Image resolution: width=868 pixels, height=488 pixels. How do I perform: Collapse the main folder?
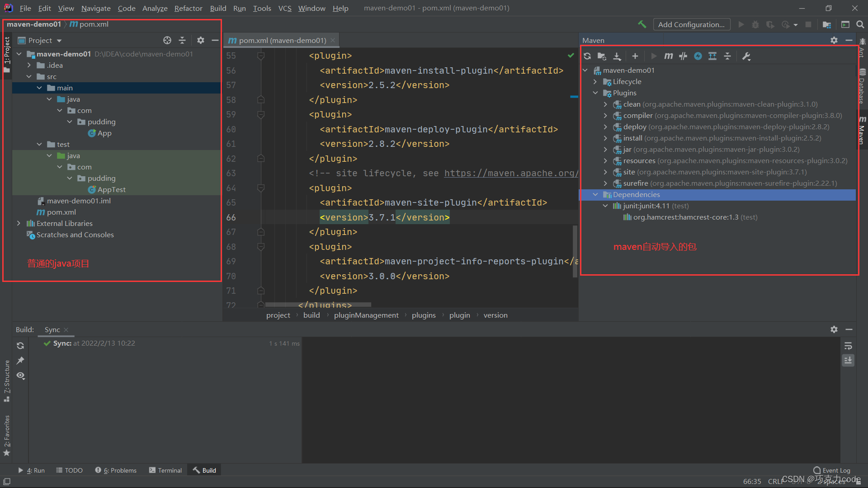coord(39,88)
